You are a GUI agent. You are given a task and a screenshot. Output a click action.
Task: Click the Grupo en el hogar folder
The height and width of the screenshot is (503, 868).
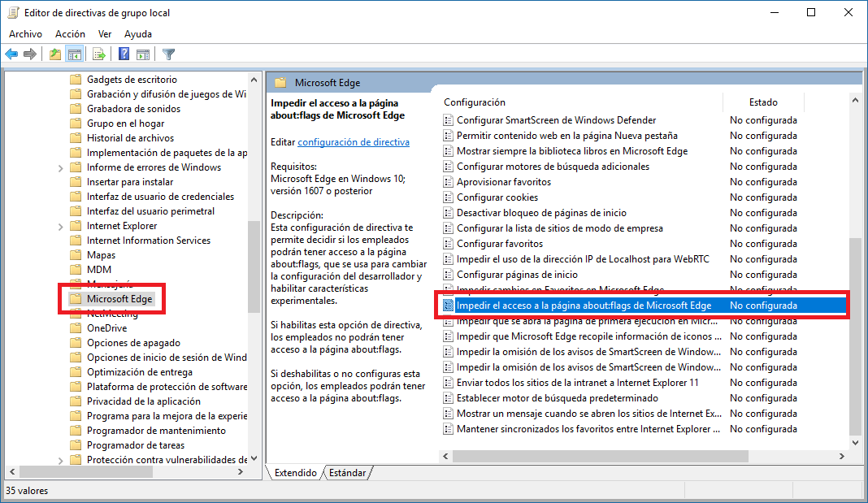click(126, 124)
